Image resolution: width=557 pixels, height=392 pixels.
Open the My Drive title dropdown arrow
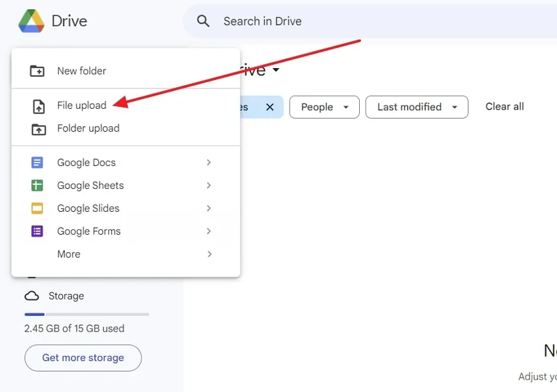[276, 69]
